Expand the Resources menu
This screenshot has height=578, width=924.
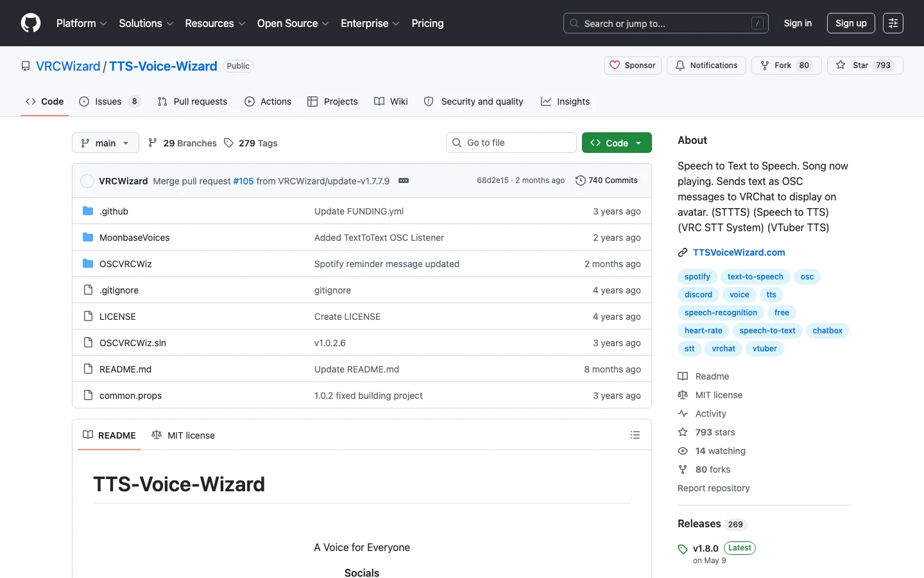215,23
